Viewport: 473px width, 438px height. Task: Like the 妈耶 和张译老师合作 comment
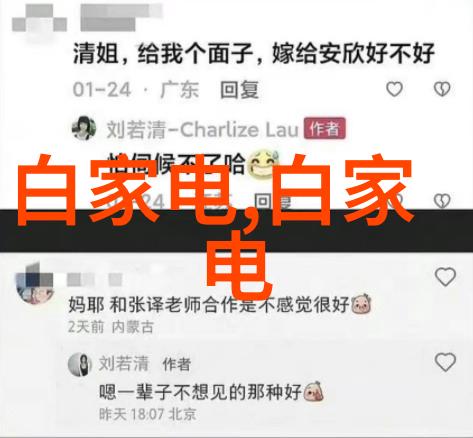tap(445, 277)
